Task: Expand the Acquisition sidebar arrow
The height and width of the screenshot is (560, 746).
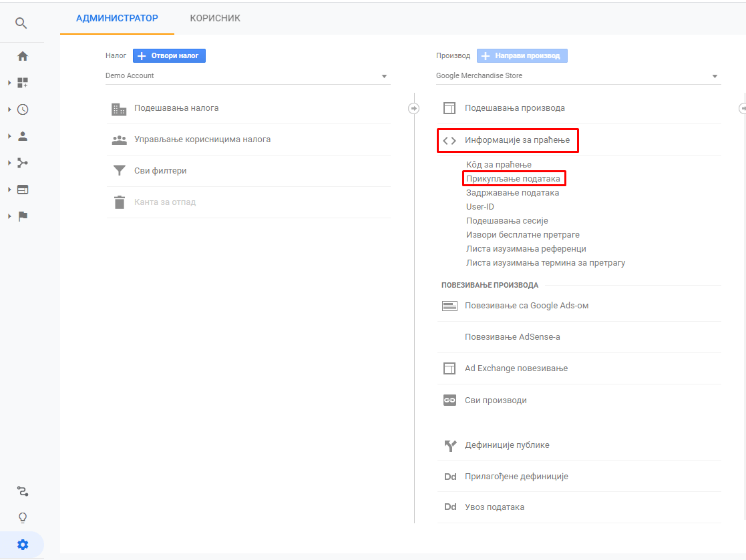Action: coord(9,163)
